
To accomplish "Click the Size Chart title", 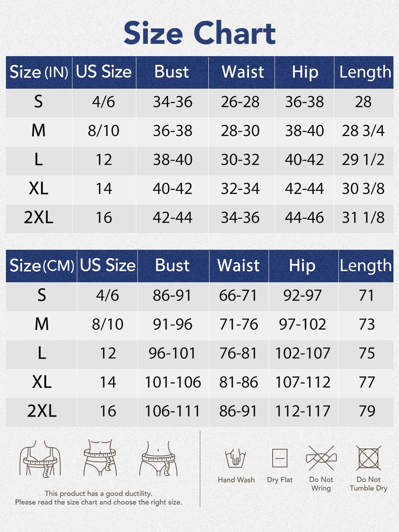I will click(199, 33).
